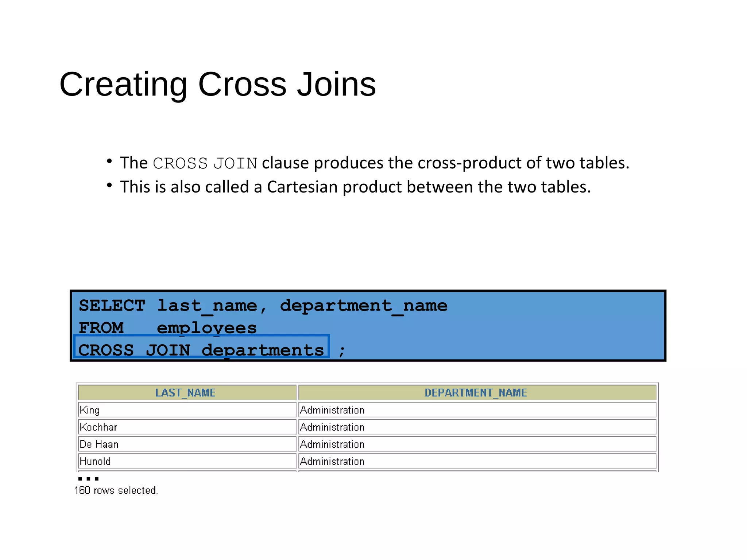Click the slide title 'Creating Cross Joins'
This screenshot has height=560, width=747.
coord(217,85)
